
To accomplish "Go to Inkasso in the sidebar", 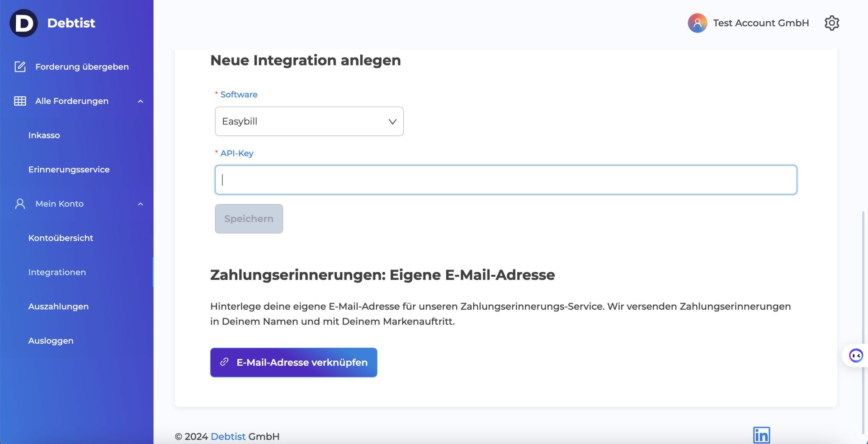I will [x=44, y=135].
